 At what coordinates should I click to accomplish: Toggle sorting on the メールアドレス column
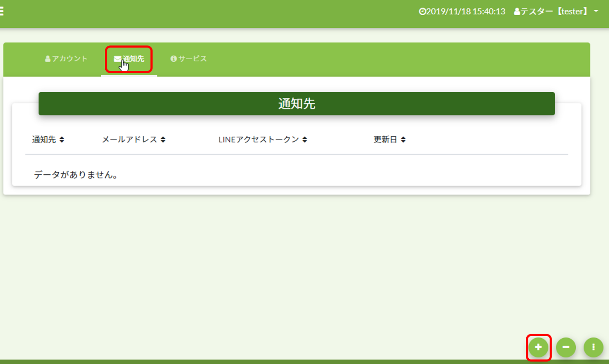(163, 139)
